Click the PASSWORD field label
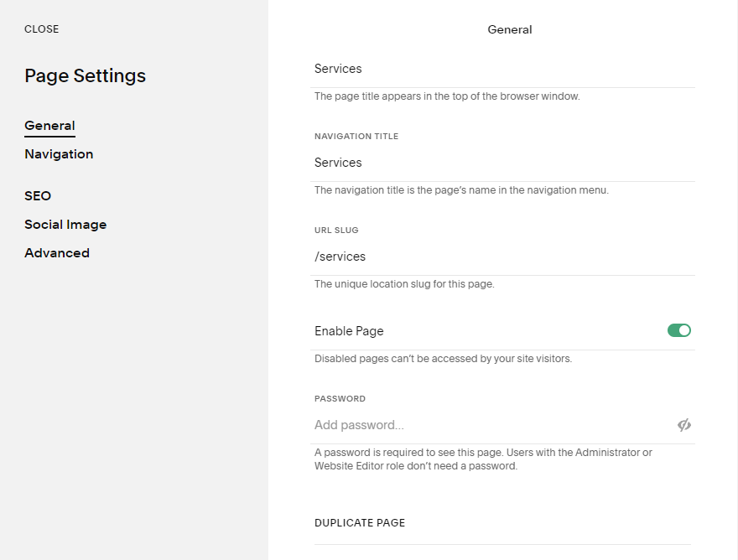 [x=340, y=399]
